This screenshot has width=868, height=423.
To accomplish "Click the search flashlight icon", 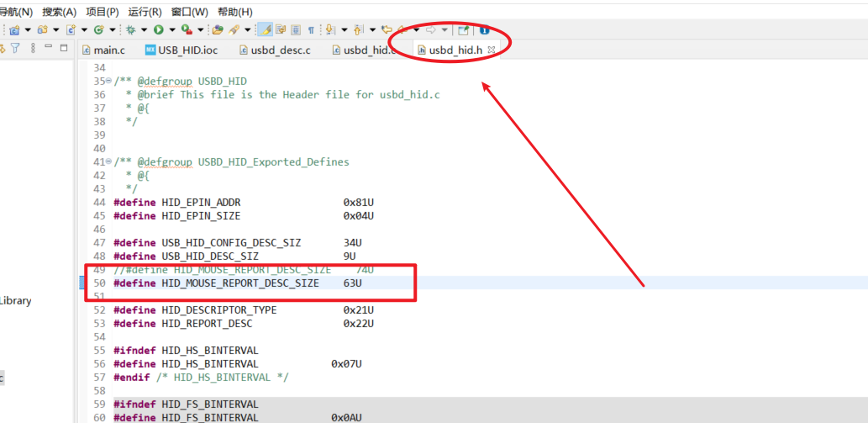I will click(x=234, y=30).
